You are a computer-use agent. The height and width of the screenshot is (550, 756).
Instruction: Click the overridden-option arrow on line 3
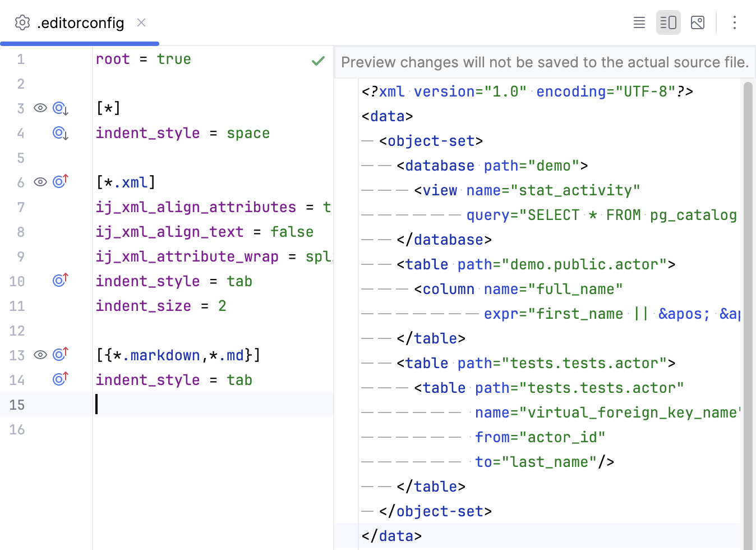click(x=60, y=108)
